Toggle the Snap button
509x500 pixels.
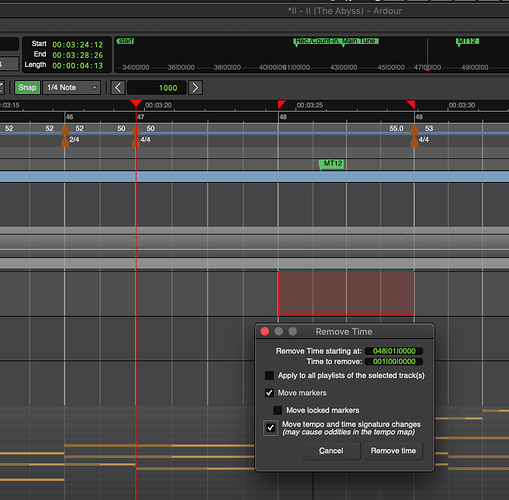pyautogui.click(x=27, y=88)
